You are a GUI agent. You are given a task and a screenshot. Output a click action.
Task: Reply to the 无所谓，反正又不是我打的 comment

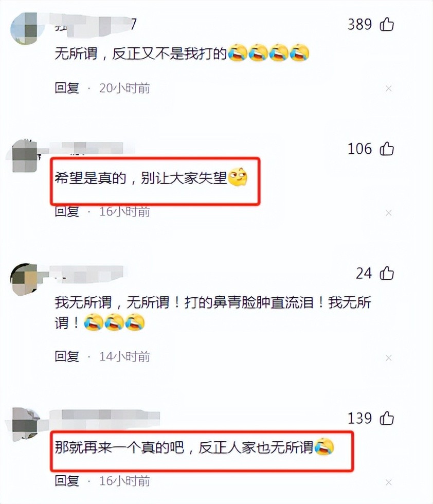pos(67,88)
